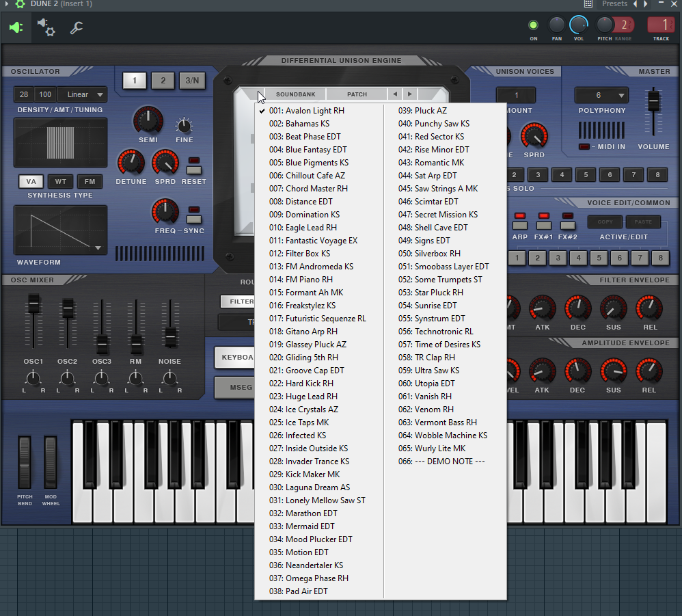Click the unison voices amount field
The height and width of the screenshot is (616, 682).
pyautogui.click(x=517, y=95)
